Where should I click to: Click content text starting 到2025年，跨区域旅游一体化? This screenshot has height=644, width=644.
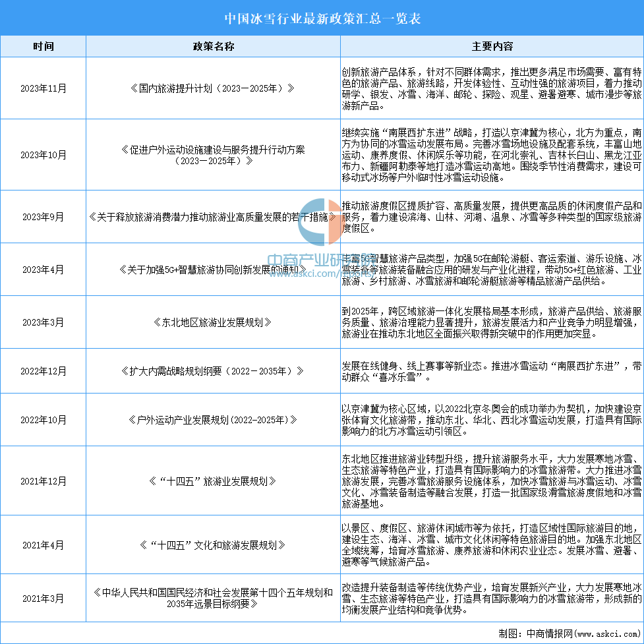492,322
